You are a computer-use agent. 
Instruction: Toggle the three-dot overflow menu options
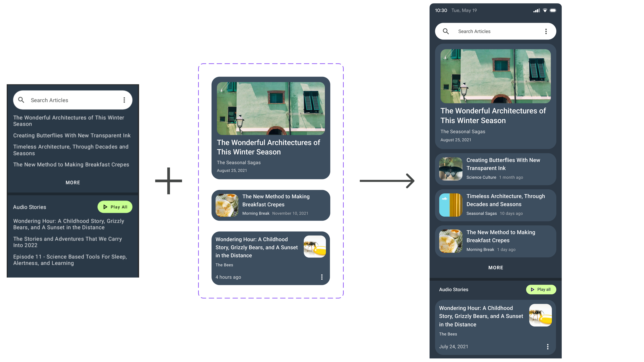[322, 277]
